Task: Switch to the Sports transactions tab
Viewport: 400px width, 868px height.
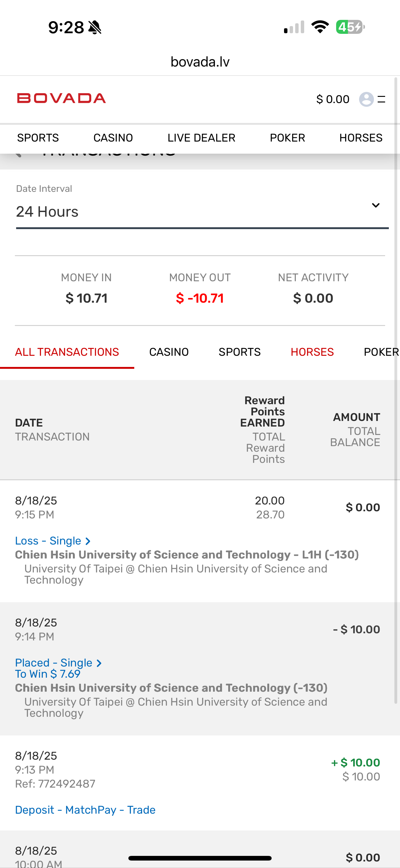Action: coord(239,352)
